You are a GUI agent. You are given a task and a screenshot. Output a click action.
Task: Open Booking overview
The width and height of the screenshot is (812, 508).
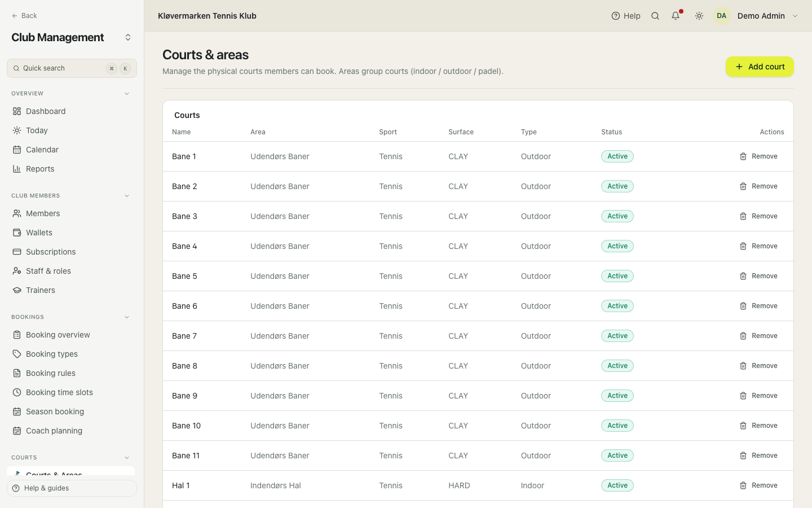(72, 335)
